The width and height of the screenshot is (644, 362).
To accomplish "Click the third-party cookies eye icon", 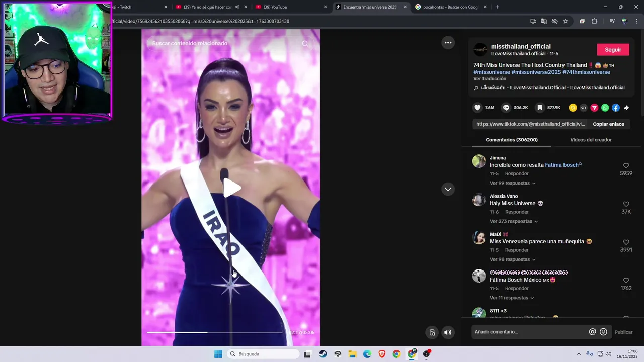I will click(x=554, y=21).
